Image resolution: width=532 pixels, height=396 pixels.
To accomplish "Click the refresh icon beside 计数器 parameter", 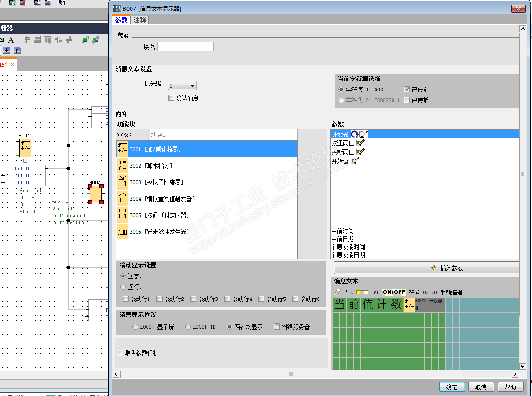I will click(x=354, y=134).
